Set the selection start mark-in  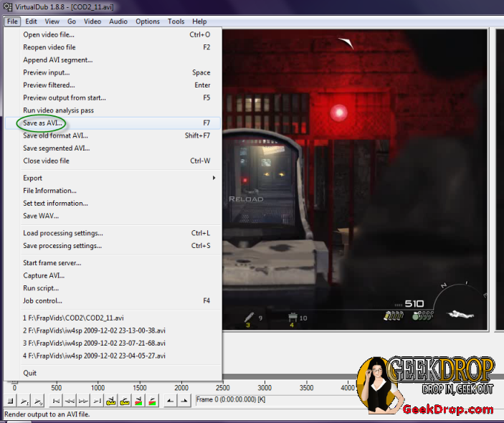[169, 400]
